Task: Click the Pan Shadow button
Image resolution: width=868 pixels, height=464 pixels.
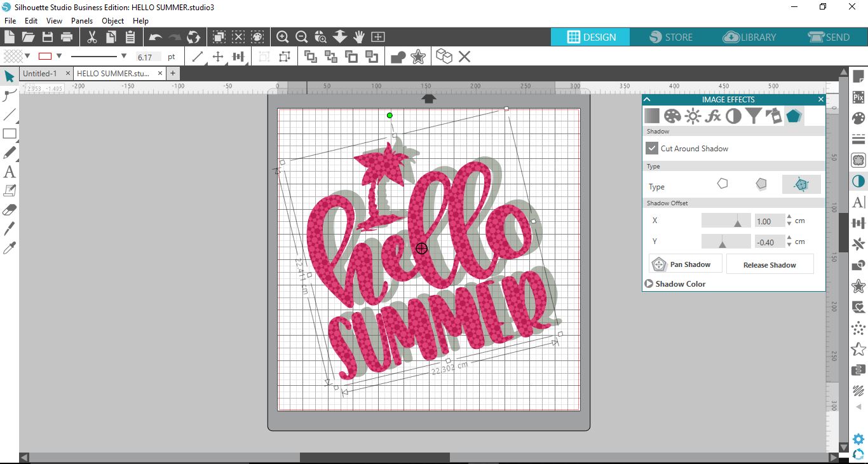Action: 685,264
